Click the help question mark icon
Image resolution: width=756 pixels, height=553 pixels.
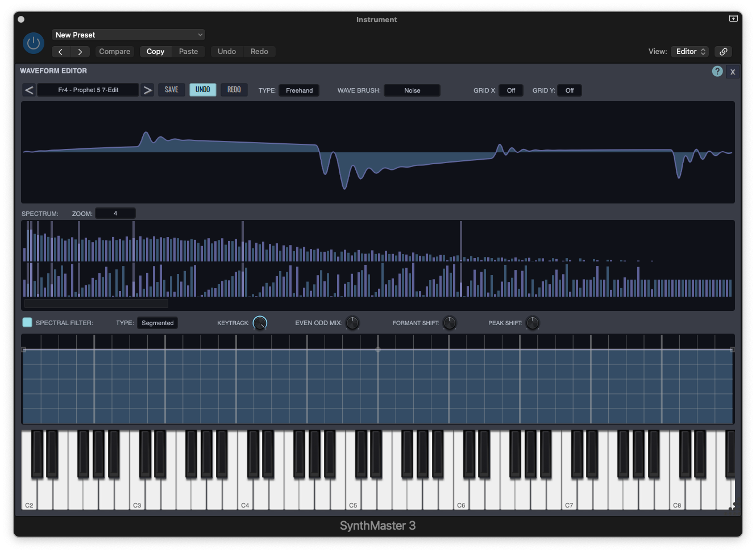[x=717, y=71]
